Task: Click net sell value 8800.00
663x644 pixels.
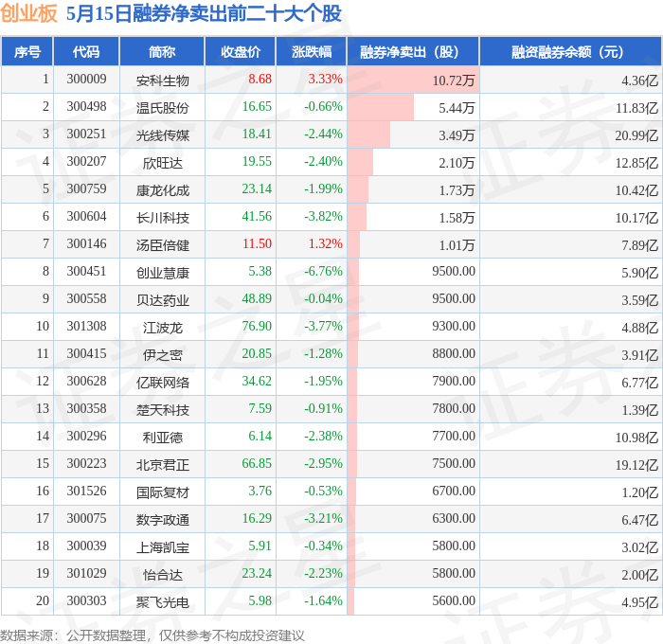Action: click(x=454, y=354)
